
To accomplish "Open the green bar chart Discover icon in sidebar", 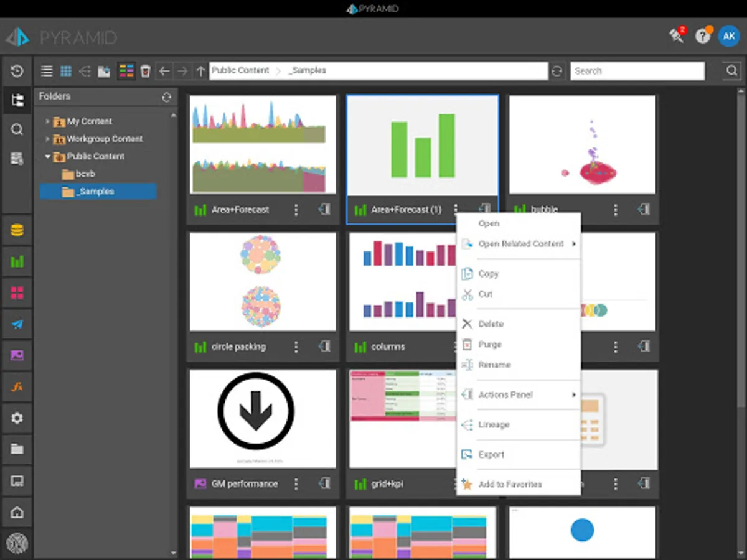I will click(17, 262).
